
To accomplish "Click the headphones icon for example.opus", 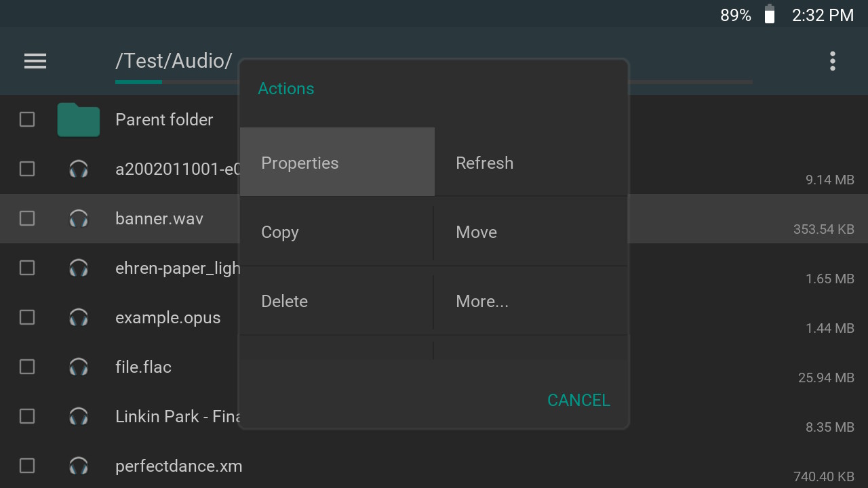I will pos(79,317).
